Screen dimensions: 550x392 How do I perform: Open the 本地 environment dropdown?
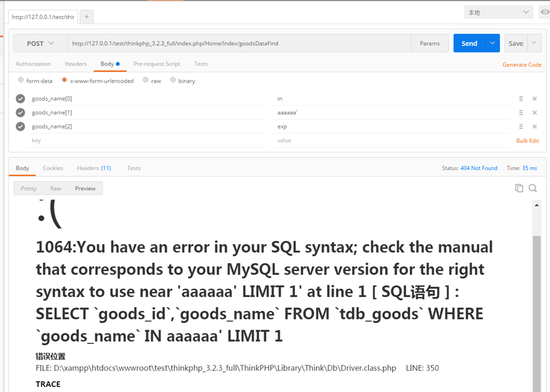click(x=498, y=12)
